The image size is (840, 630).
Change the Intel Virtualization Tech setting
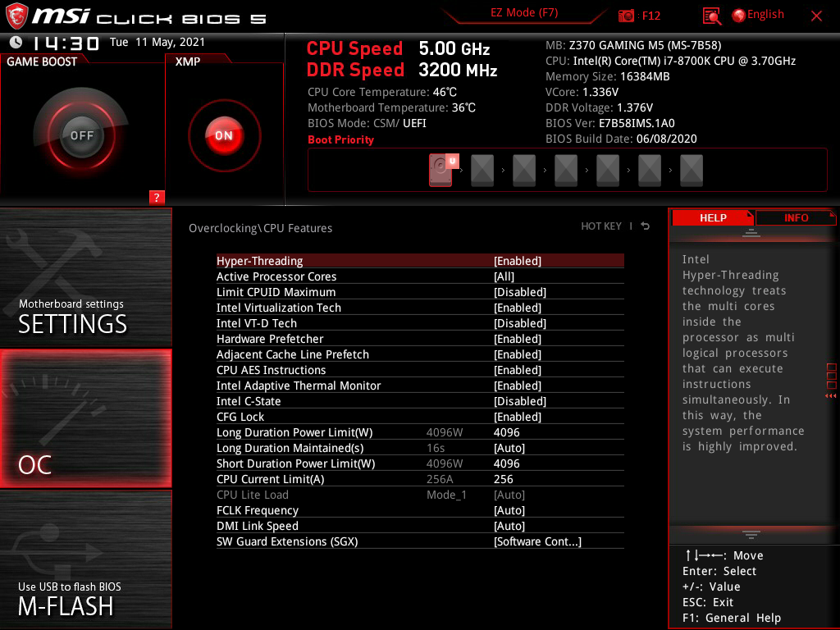tap(420, 308)
